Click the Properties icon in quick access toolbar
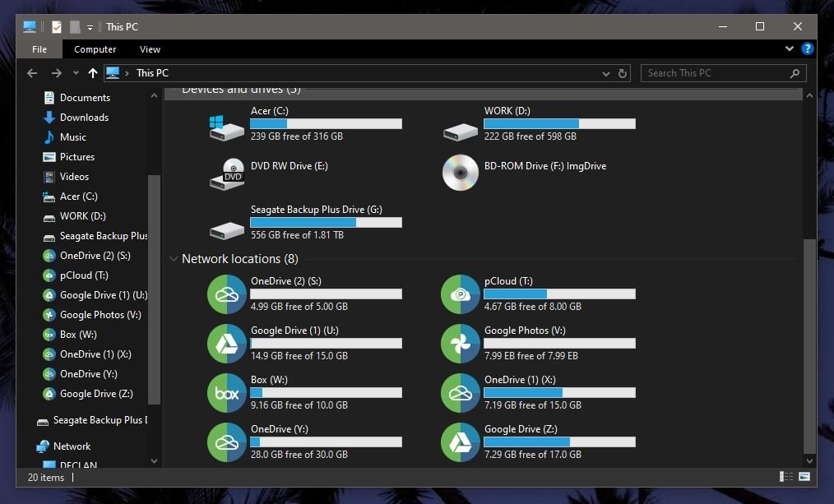 [x=57, y=26]
